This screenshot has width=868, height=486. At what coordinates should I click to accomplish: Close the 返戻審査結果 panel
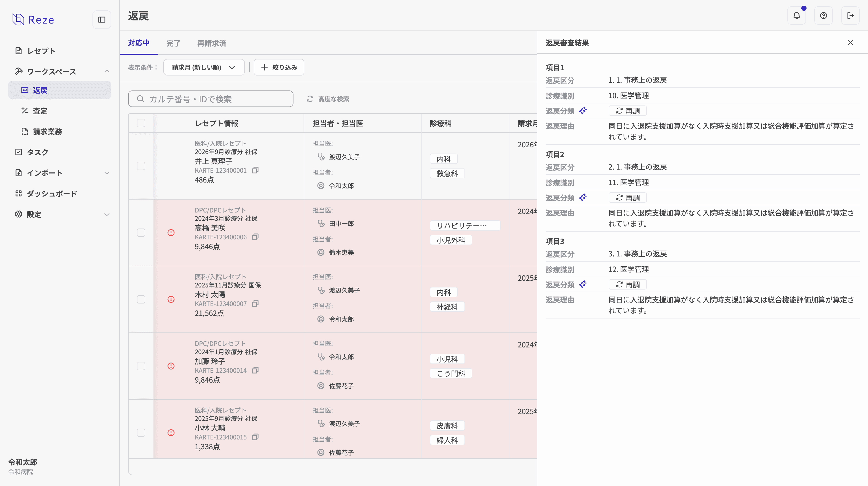(x=850, y=42)
